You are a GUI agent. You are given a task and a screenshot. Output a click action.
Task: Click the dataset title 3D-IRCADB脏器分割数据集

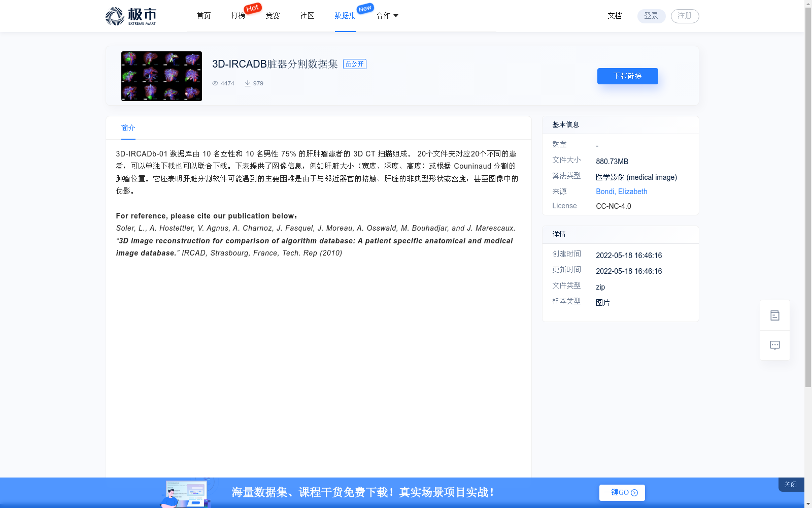coord(275,64)
